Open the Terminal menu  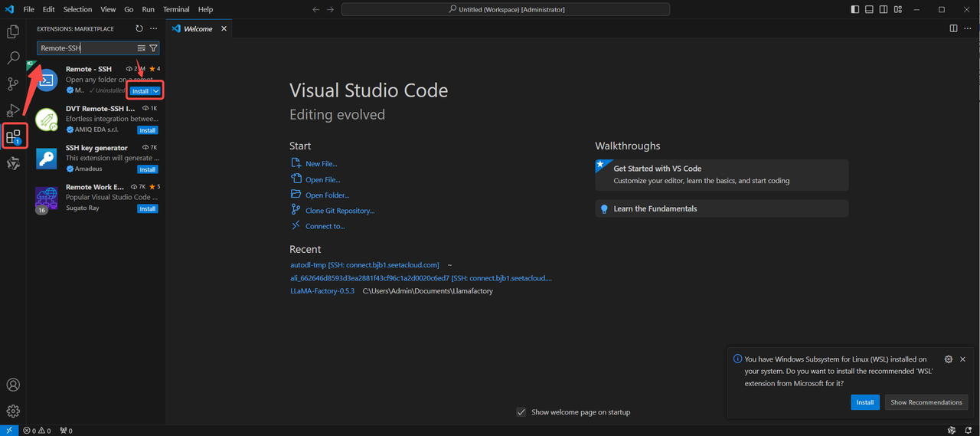[x=175, y=9]
